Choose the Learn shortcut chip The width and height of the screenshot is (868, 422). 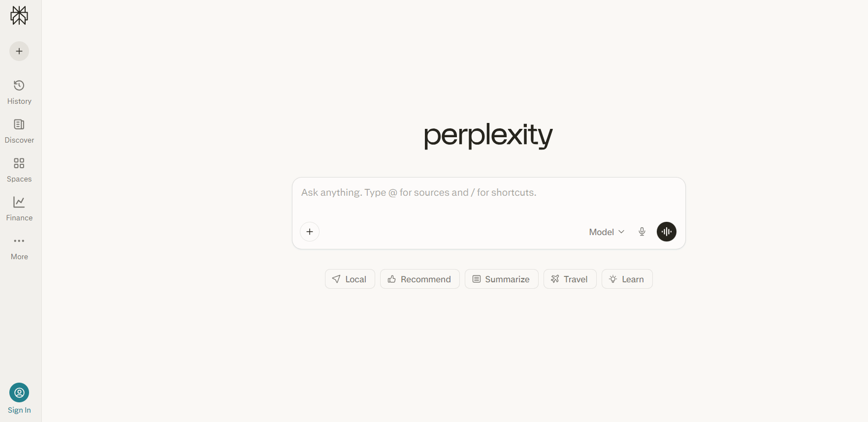[627, 279]
